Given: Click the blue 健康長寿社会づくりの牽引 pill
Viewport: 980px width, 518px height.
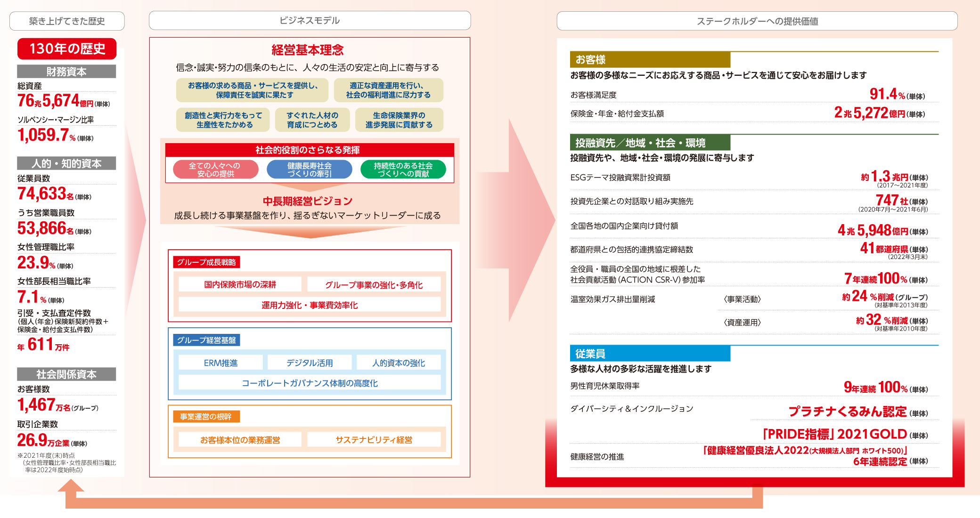Looking at the screenshot, I should [x=310, y=170].
